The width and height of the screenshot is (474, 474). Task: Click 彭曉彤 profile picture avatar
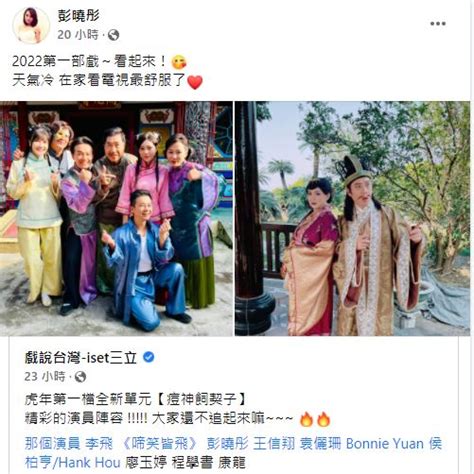31,25
